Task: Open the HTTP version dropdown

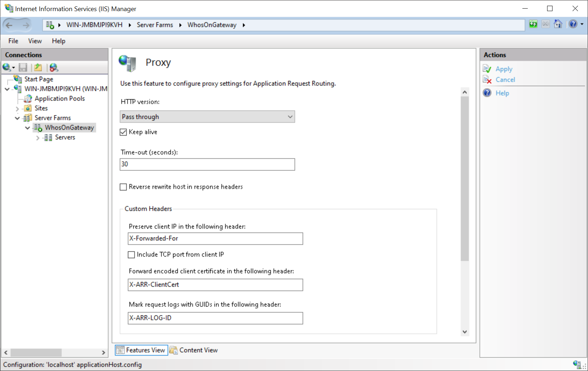Action: pos(207,117)
